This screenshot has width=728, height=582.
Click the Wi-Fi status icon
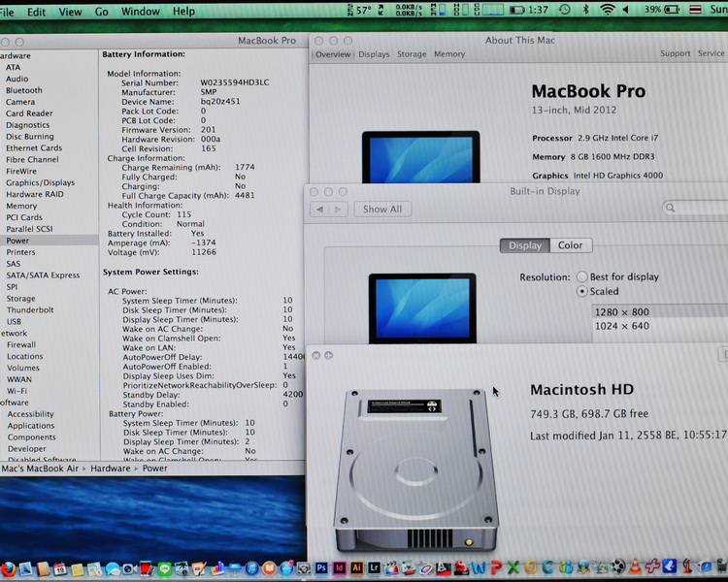[x=608, y=9]
